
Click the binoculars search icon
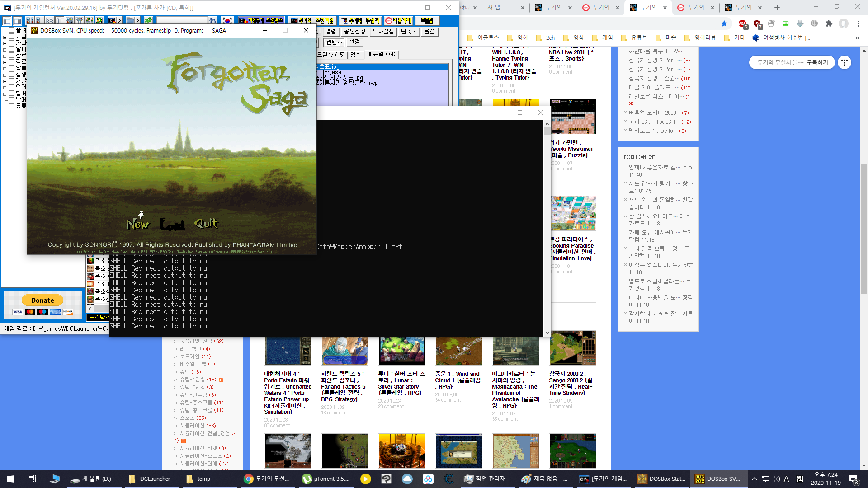[212, 20]
